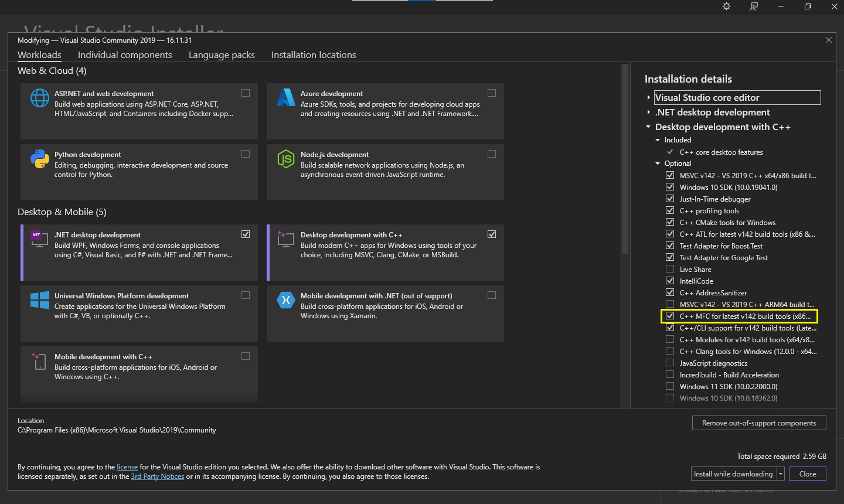Image resolution: width=844 pixels, height=504 pixels.
Task: Open Language packs tab
Action: click(222, 55)
